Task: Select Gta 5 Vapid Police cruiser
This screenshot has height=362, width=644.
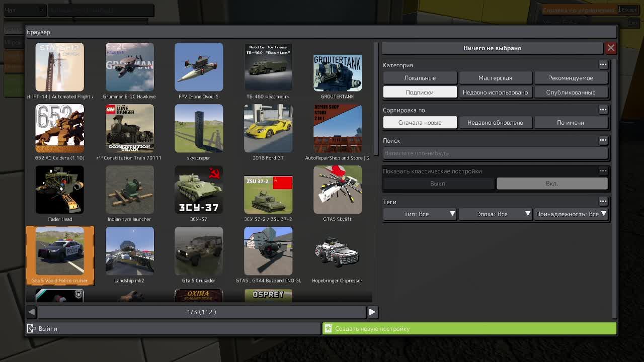Action: (59, 255)
